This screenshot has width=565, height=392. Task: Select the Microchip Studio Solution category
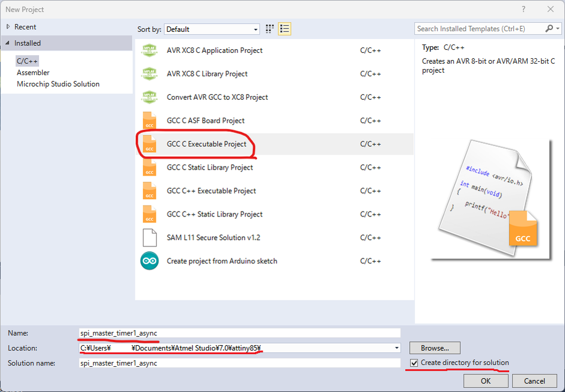pyautogui.click(x=58, y=84)
